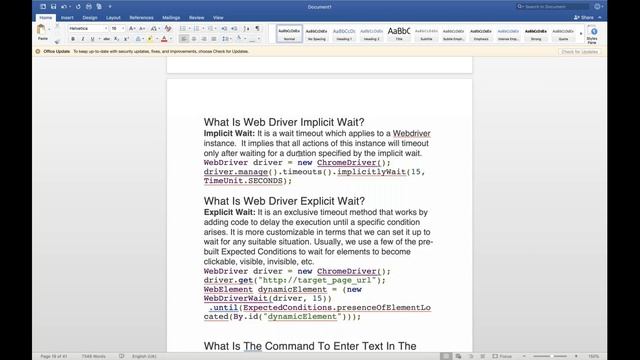
Task: Justify the paragraph text
Action: point(213,39)
